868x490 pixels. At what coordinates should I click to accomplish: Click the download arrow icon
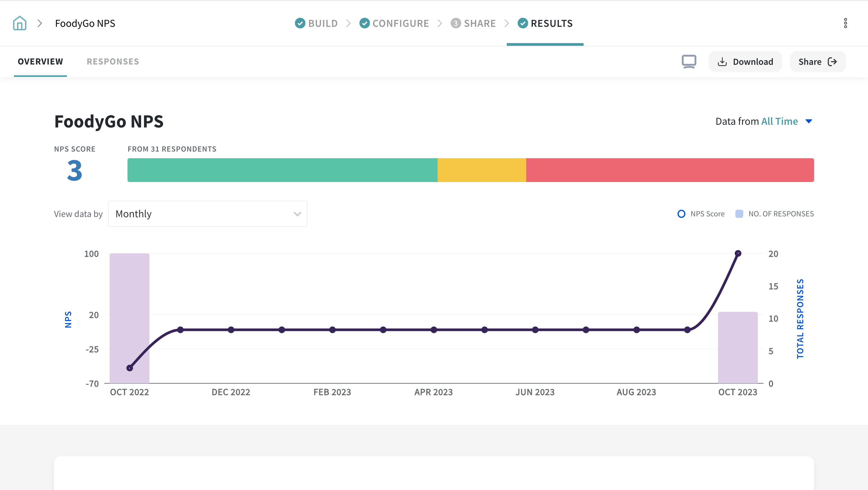tap(722, 62)
